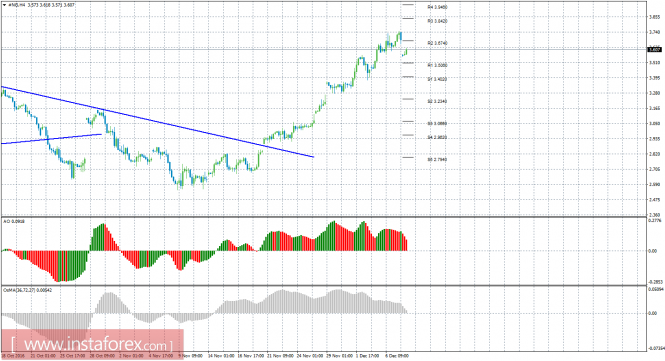Click the S5 pivot level label
Viewport: 665px width, 361px height.
437,160
